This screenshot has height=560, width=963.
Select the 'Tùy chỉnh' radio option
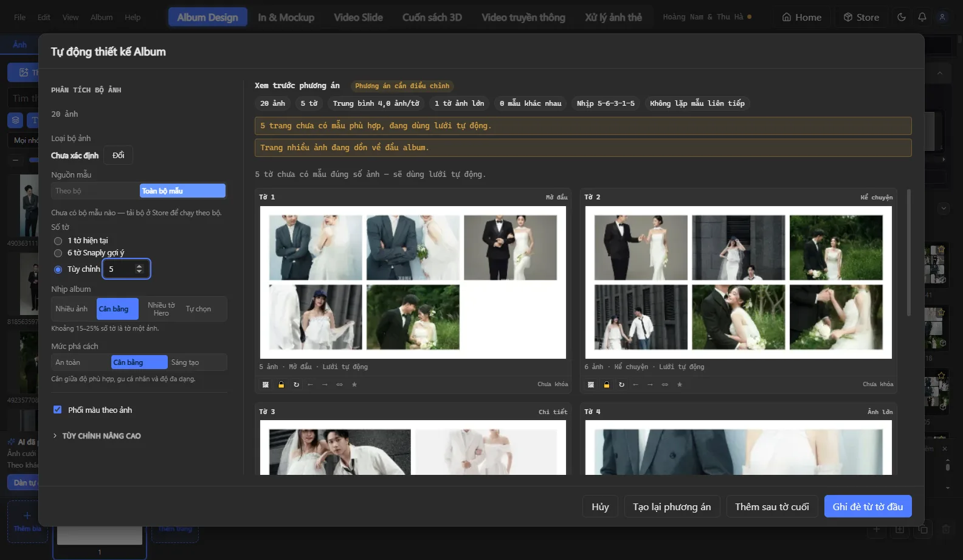pos(58,269)
